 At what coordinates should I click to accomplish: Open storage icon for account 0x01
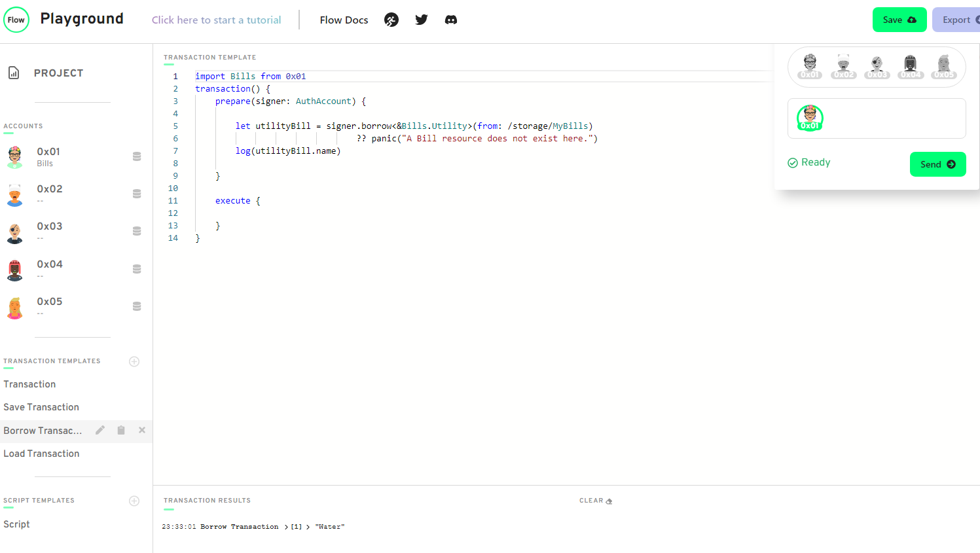click(137, 156)
